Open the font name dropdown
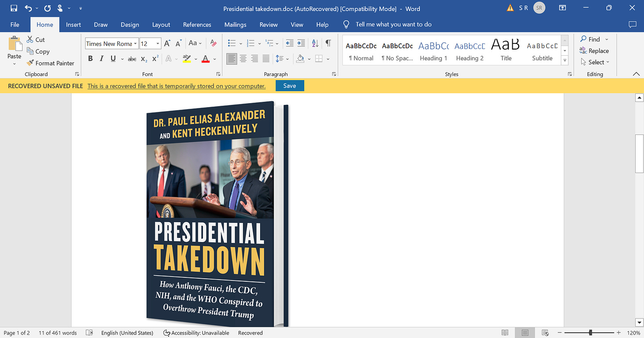644x338 pixels. click(135, 43)
